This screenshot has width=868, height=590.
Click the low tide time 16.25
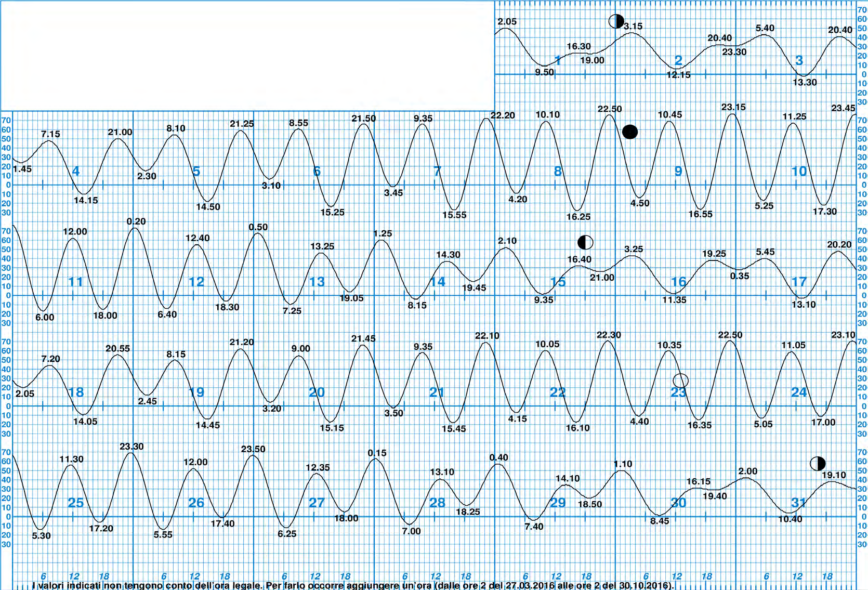tap(578, 217)
